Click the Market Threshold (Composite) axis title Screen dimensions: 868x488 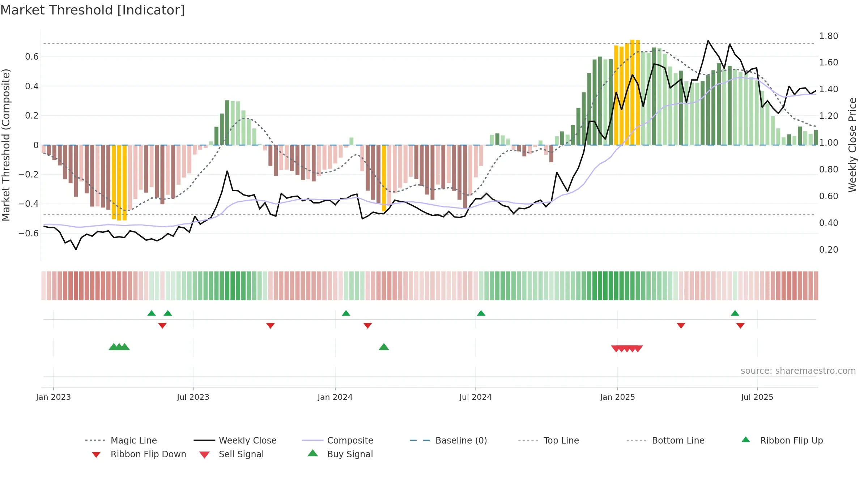click(6, 145)
